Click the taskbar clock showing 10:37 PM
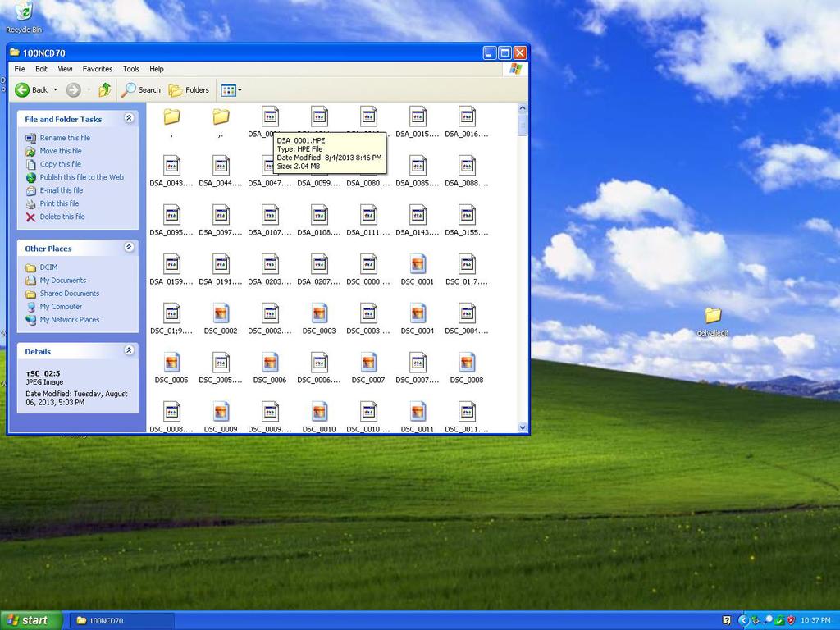840x630 pixels. [x=815, y=621]
